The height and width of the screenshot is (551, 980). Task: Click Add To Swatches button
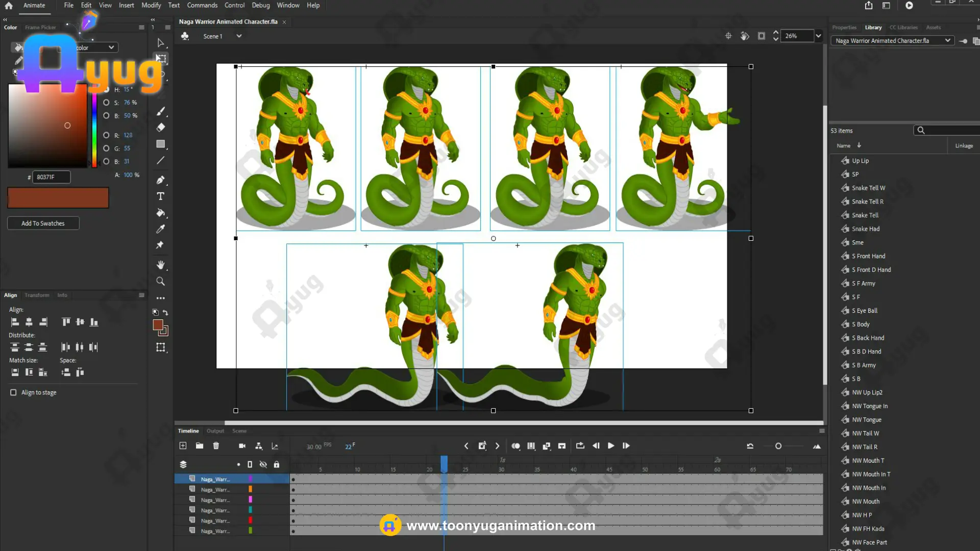43,223
